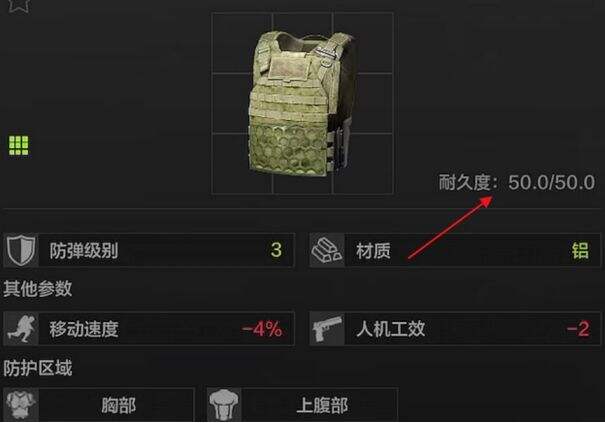605x423 pixels.
Task: Click the 防护区域 section heading
Action: [x=38, y=368]
